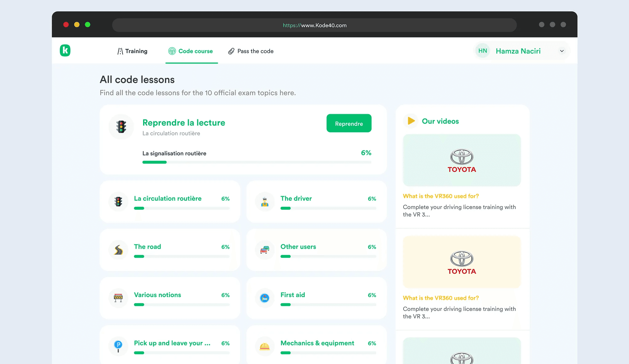Click the browser URL address bar
Screen dimensions: 629x364
pyautogui.click(x=314, y=25)
